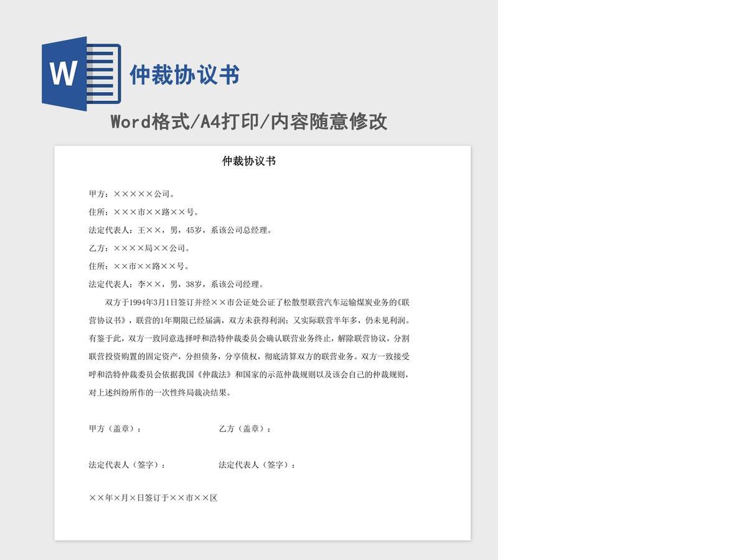The width and height of the screenshot is (747, 560).
Task: Click the blue heading 仲裁协议书
Action: pyautogui.click(x=184, y=75)
